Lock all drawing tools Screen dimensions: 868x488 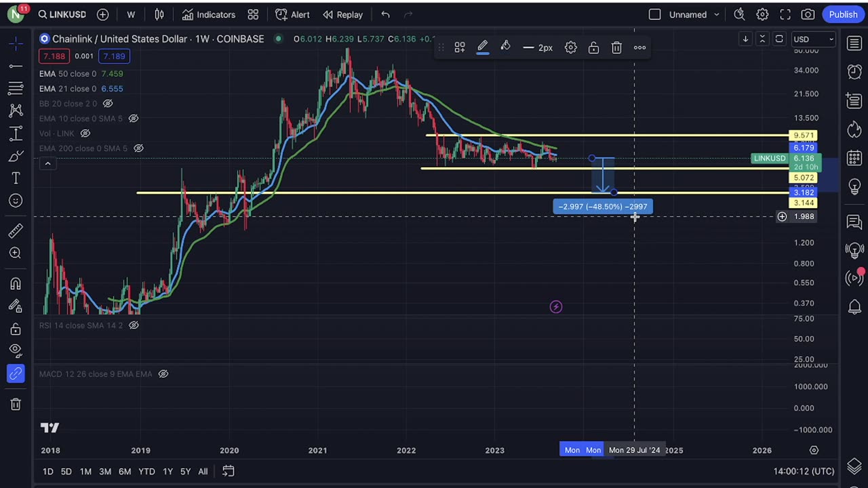tap(15, 329)
